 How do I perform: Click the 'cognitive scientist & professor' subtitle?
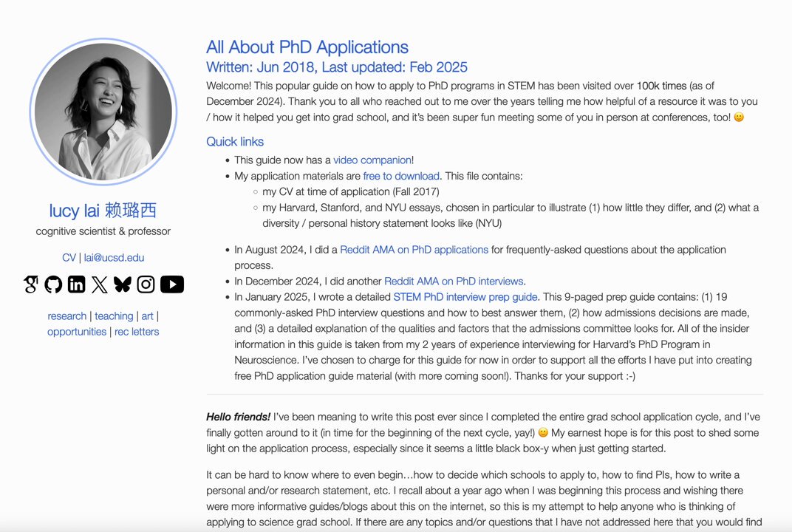[103, 231]
